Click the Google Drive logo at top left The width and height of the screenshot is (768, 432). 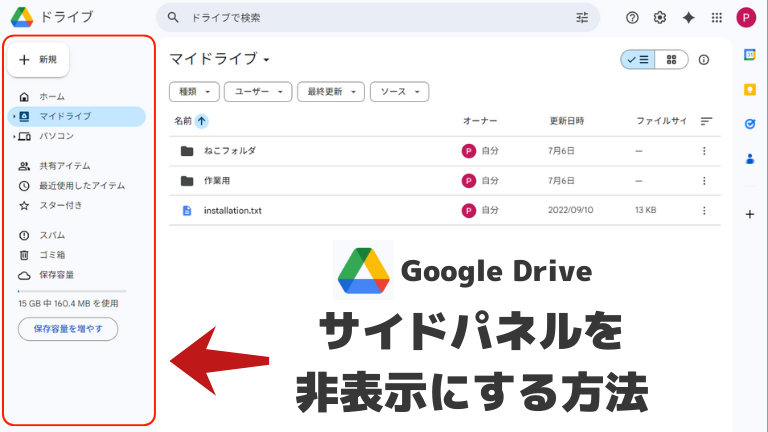coord(22,17)
